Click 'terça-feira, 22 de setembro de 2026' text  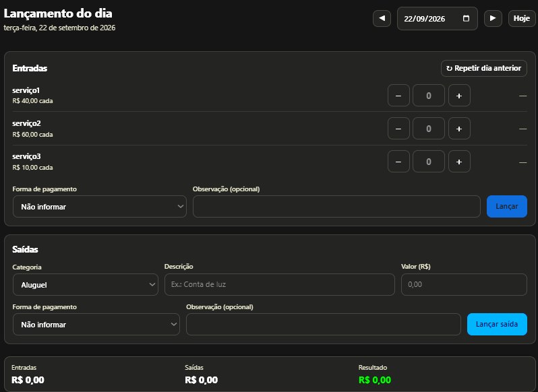pos(59,28)
